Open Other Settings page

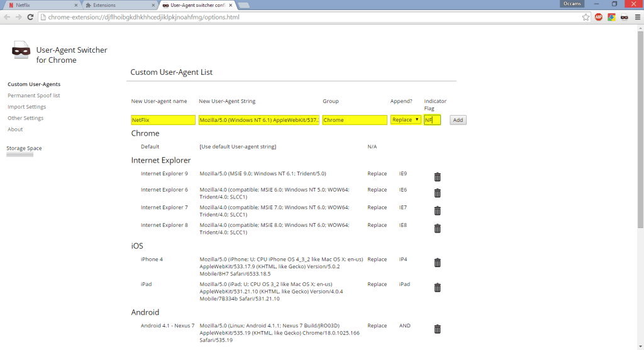pos(25,118)
